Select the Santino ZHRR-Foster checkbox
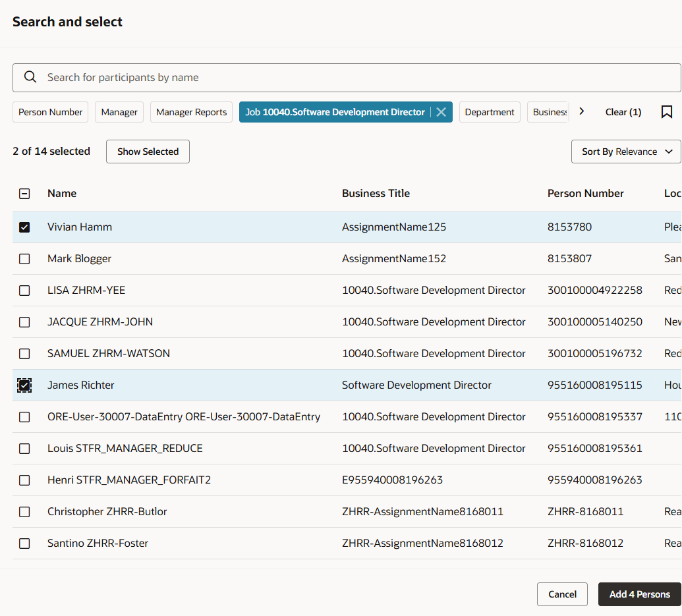The height and width of the screenshot is (616, 682). (24, 544)
